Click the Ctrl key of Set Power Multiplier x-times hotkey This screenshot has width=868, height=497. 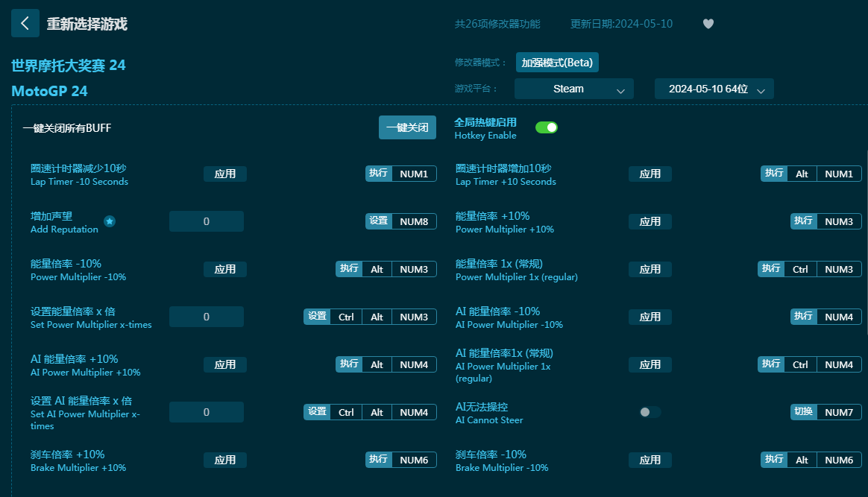[x=346, y=317]
